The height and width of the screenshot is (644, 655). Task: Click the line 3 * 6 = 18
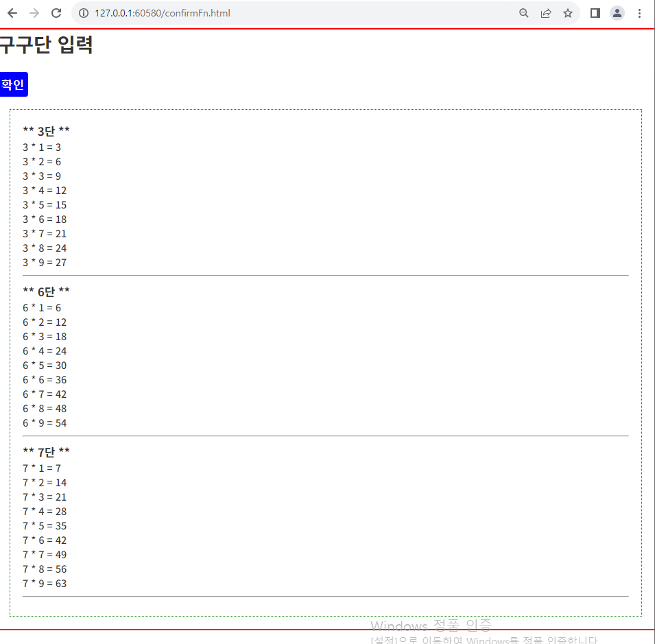point(45,219)
